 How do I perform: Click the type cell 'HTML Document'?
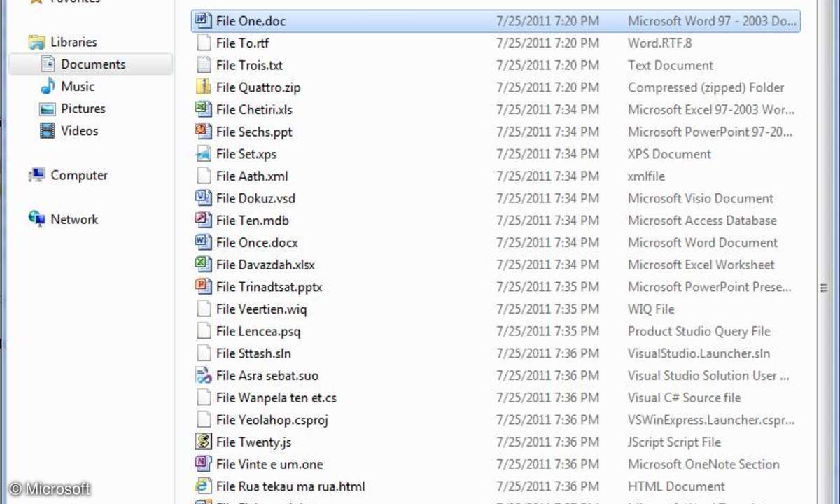click(676, 486)
